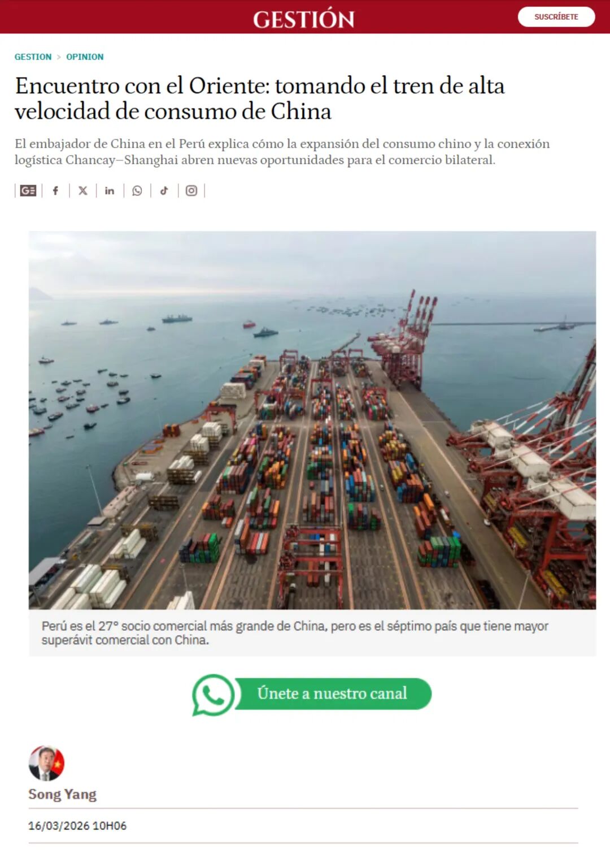Open author Song Yang's profile
610x868 pixels.
tap(63, 794)
